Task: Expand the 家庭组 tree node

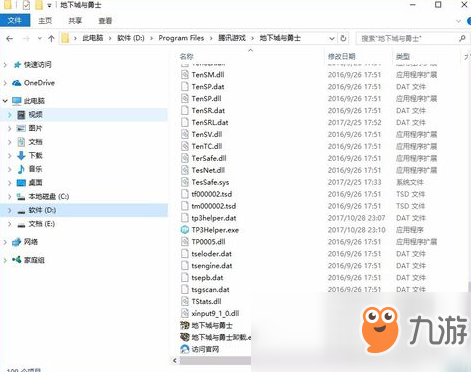Action: point(5,260)
